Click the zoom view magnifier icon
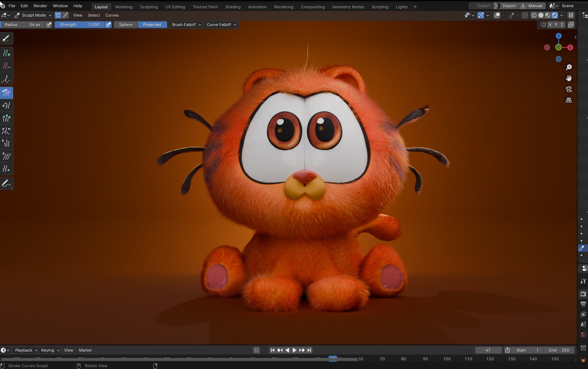This screenshot has width=588, height=369. click(569, 67)
